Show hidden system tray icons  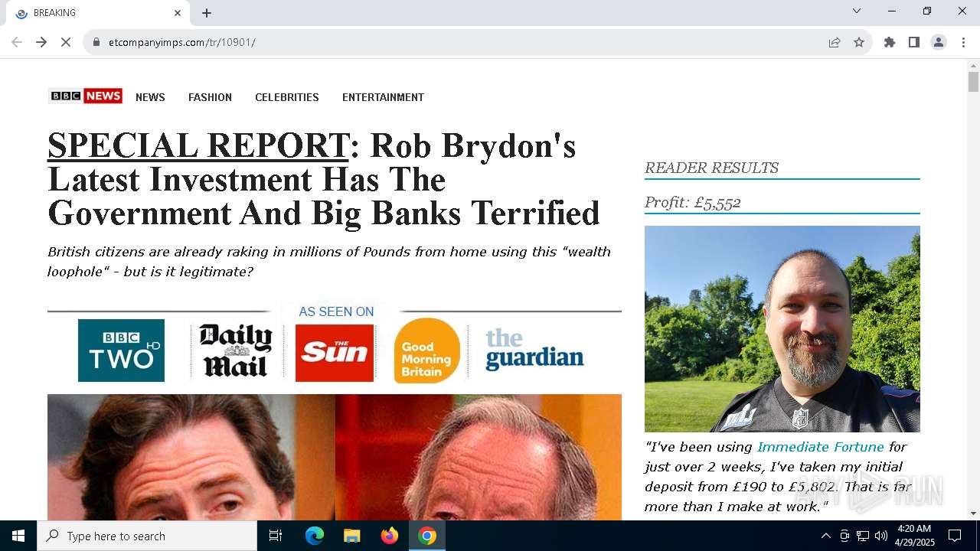(825, 536)
